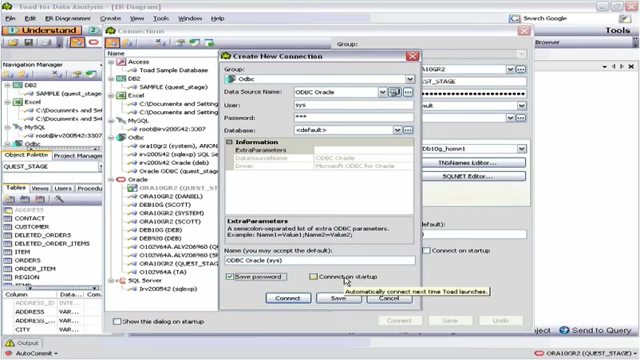Uncheck the Save password checkbox
Screen dimensions: 640x360
[x=229, y=277]
